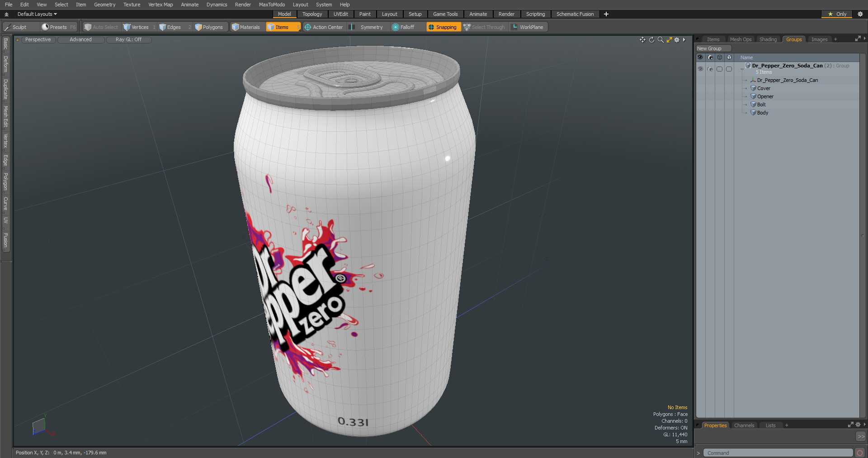Open the Geometry menu
868x458 pixels.
point(104,5)
